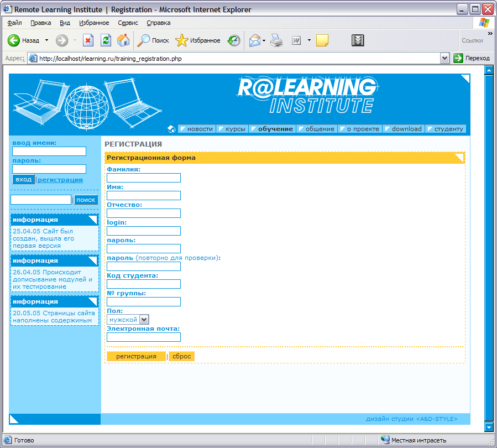Image resolution: width=497 pixels, height=448 pixels.
Task: Click the Электронная почта input field
Action: pyautogui.click(x=144, y=337)
